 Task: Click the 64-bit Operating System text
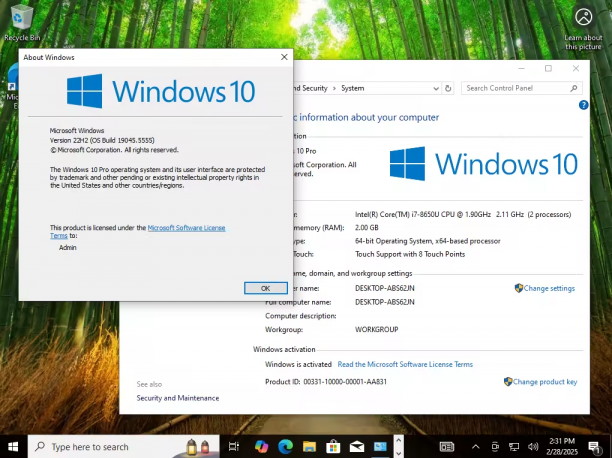click(x=427, y=241)
